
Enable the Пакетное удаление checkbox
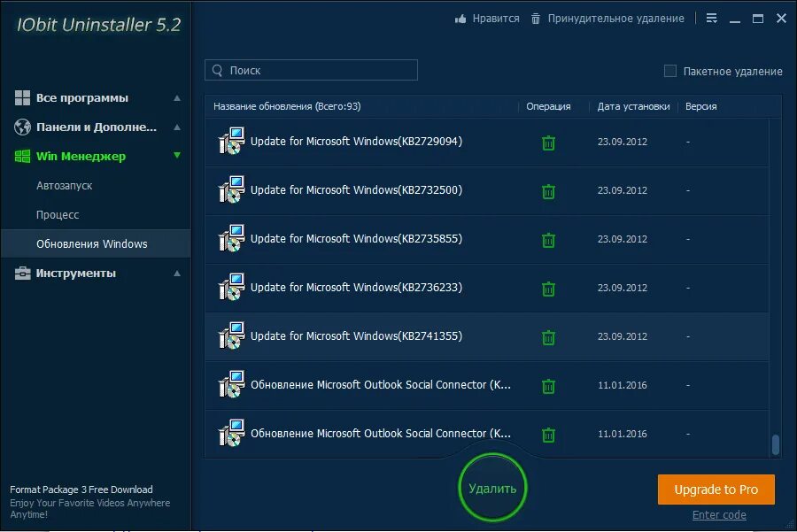pos(670,71)
